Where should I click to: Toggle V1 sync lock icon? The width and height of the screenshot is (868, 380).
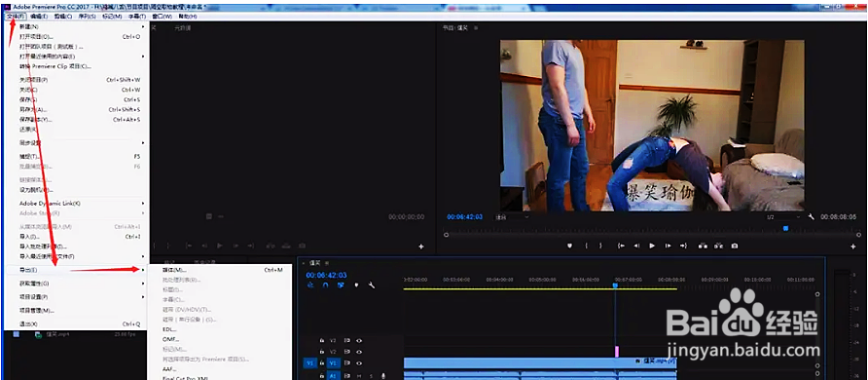pyautogui.click(x=347, y=362)
